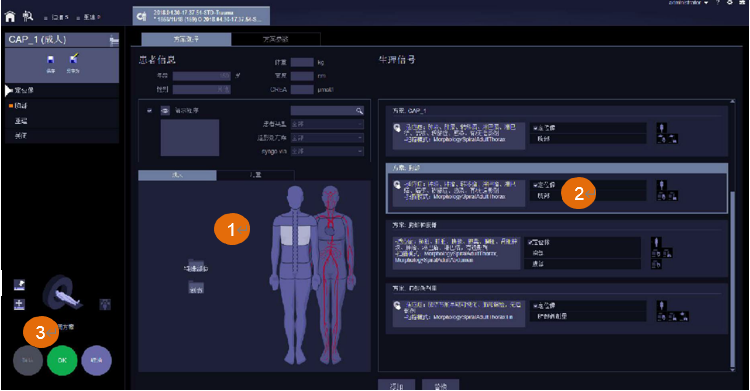750x391 pixels.
Task: Select the step marked with an orange square
Action: [62, 105]
